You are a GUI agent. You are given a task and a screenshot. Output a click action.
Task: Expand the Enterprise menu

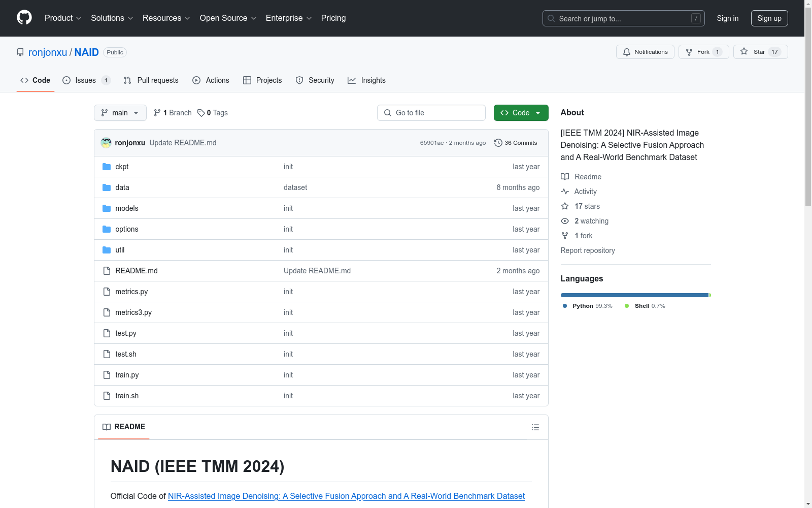(x=289, y=18)
